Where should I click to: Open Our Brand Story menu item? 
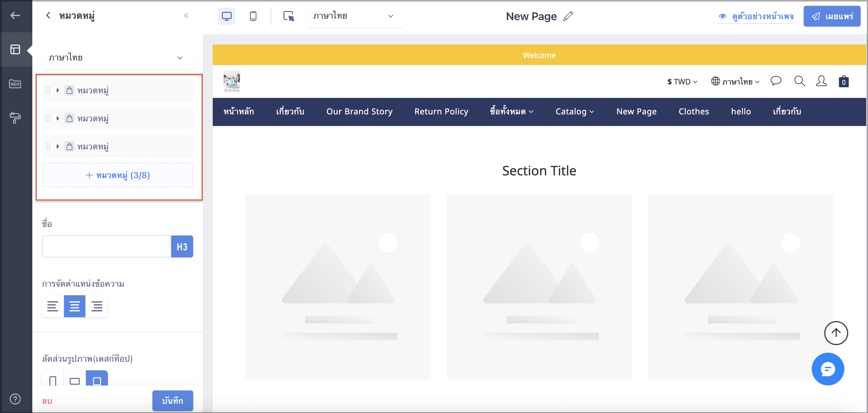pyautogui.click(x=359, y=112)
